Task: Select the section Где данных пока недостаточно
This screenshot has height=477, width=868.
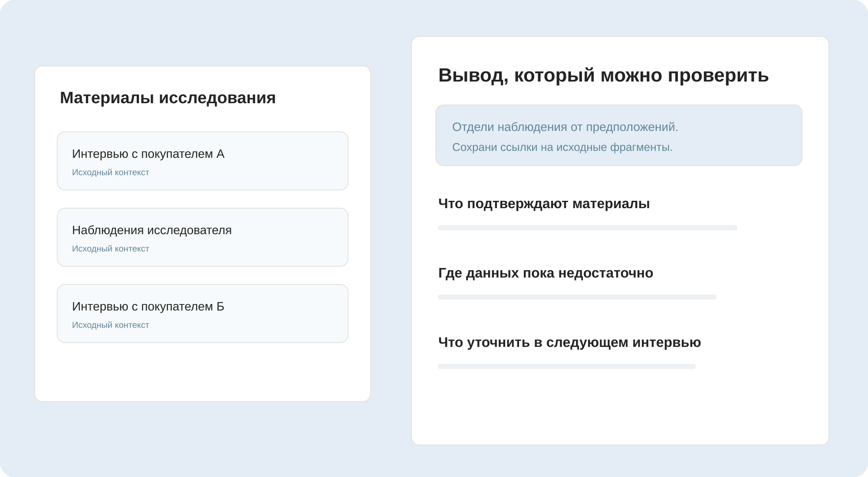Action: (x=546, y=273)
